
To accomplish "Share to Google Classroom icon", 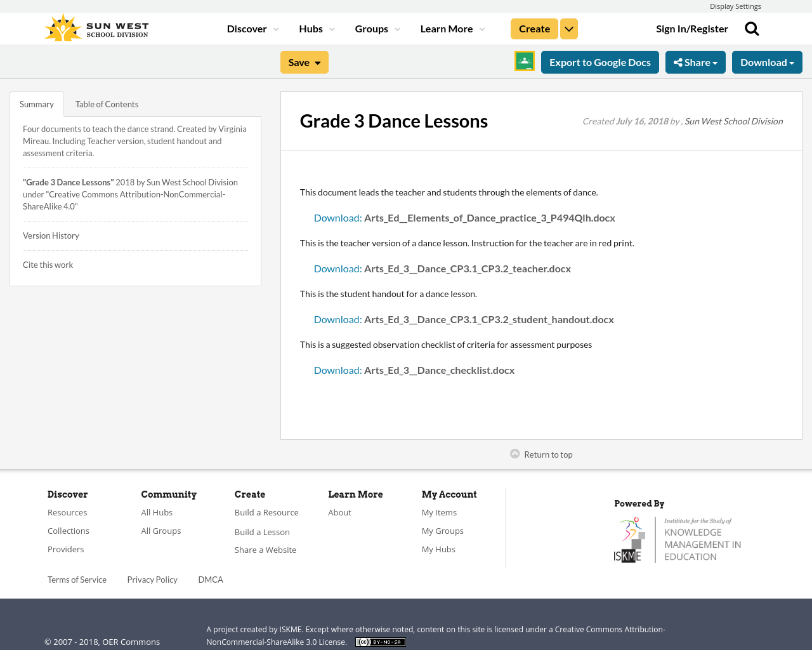I will [x=524, y=61].
